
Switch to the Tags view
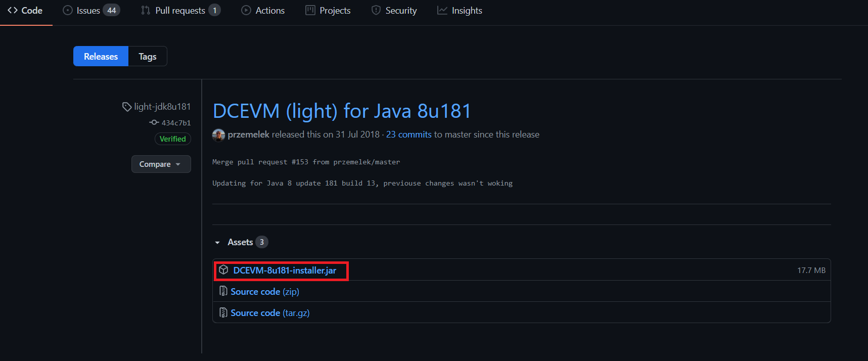click(x=148, y=56)
